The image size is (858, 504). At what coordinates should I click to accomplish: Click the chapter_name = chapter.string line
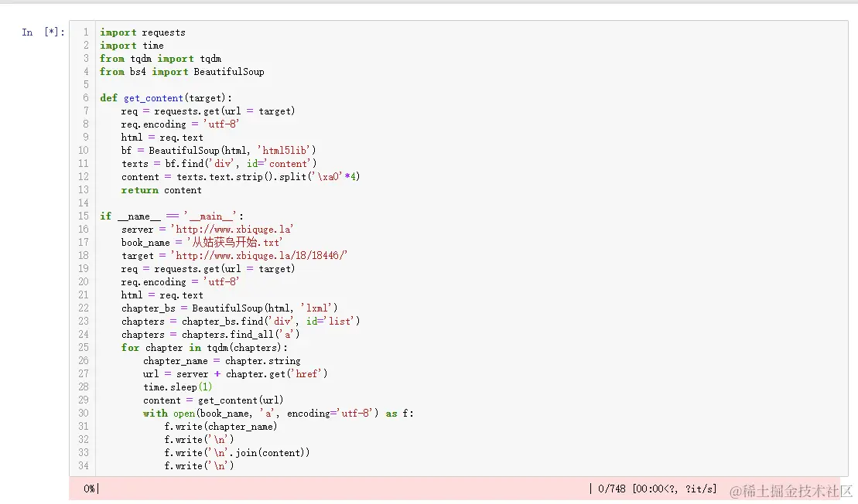(x=221, y=361)
